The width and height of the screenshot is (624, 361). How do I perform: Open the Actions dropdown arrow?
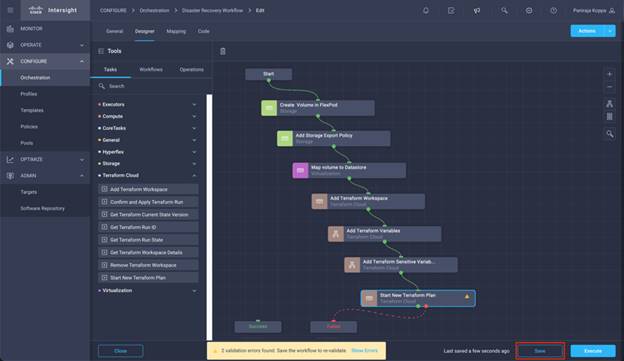610,31
